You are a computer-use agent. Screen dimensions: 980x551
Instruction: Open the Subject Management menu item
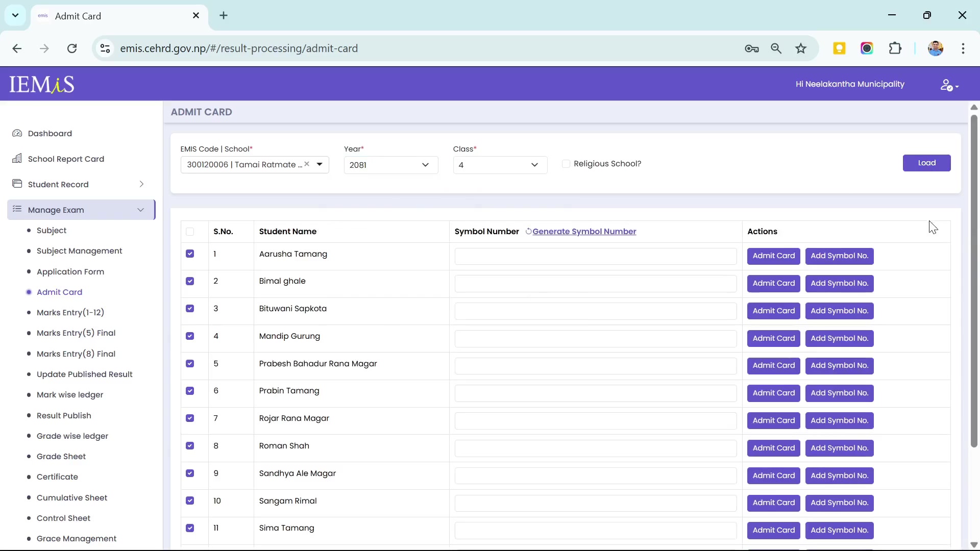pyautogui.click(x=79, y=251)
